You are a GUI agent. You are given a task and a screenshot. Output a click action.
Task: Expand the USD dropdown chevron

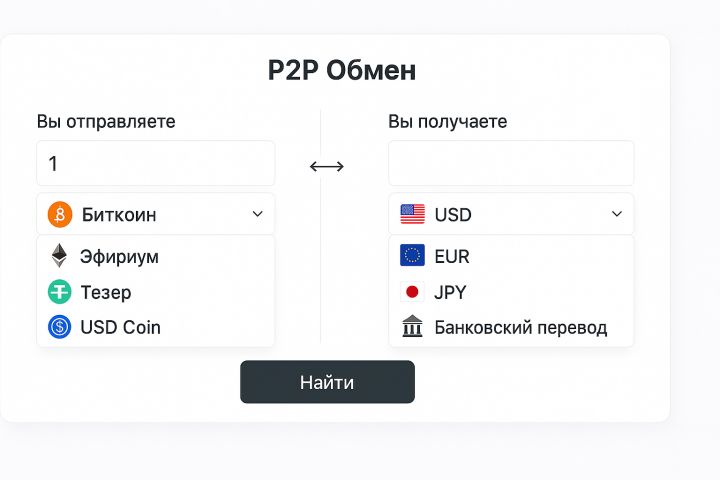pyautogui.click(x=616, y=214)
